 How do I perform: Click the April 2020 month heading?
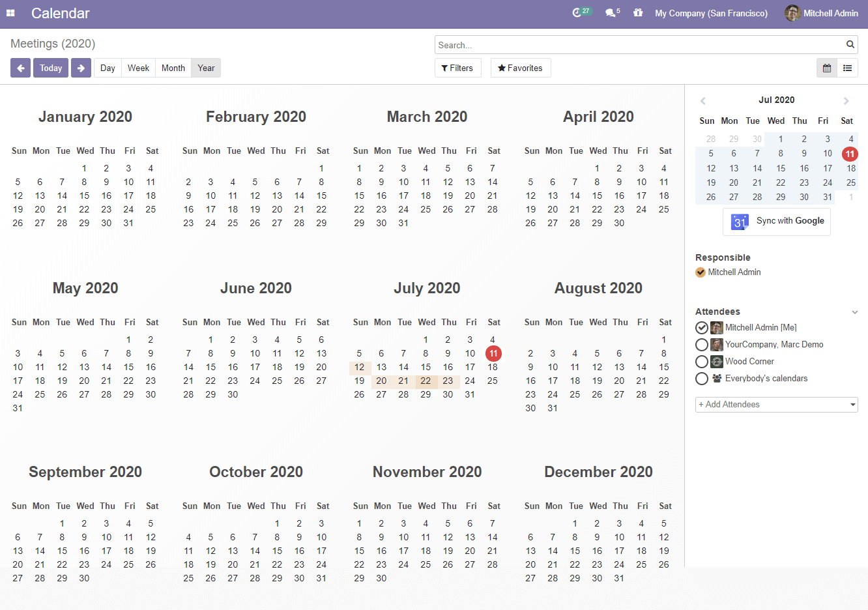[x=598, y=117]
